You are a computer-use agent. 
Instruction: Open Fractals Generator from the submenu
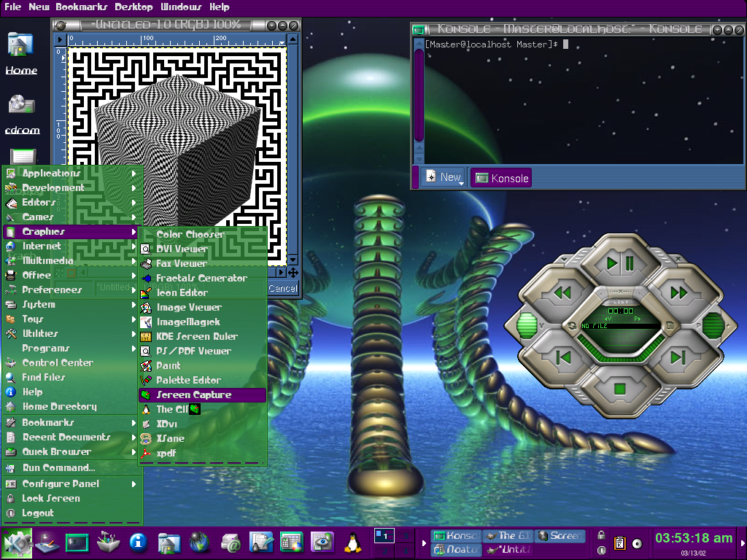pos(203,278)
